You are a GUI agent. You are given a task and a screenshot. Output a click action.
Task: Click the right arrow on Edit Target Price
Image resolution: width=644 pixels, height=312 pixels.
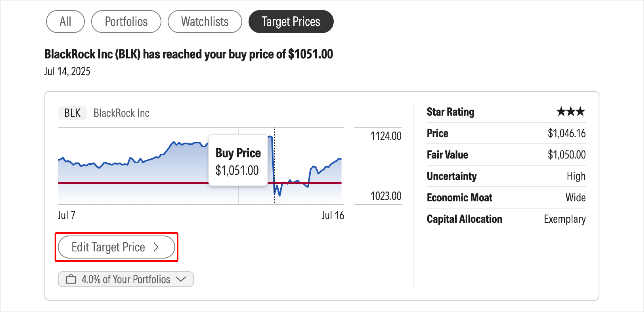[x=156, y=247]
